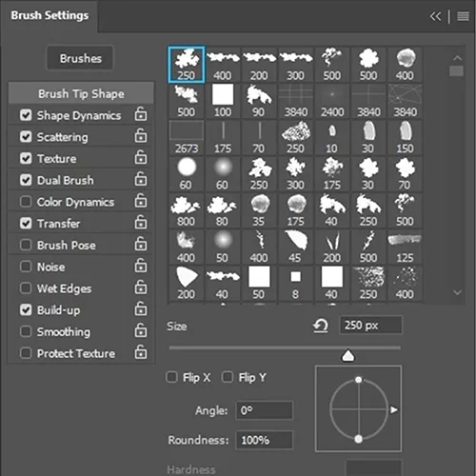Choose the soft round 60 brush tip
The width and height of the screenshot is (476, 476).
pos(223,174)
